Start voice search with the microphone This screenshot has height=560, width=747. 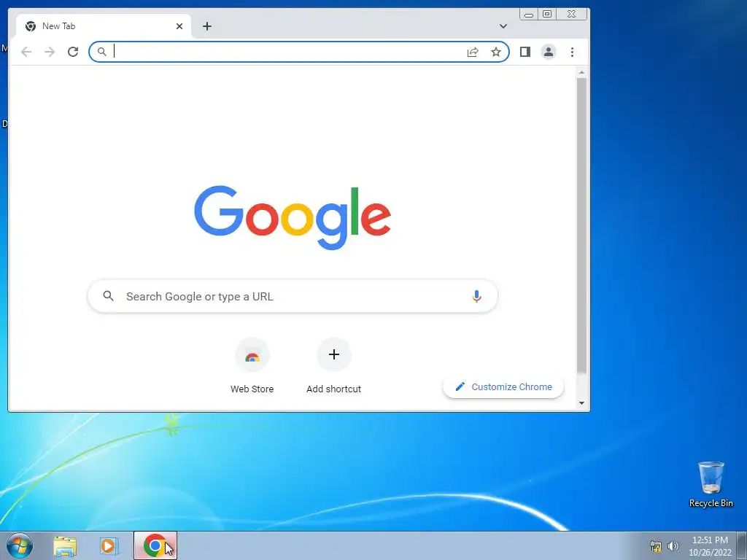pos(476,296)
